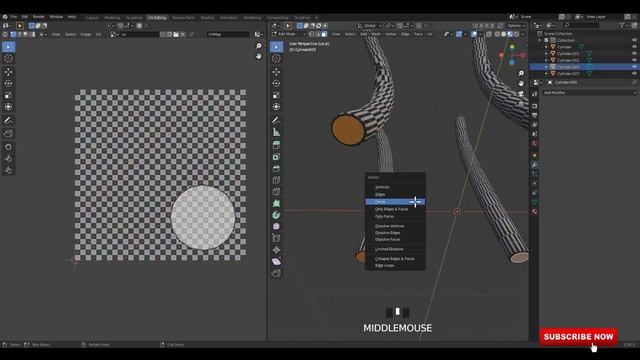Toggle camera view icon in 3D viewport
Image resolution: width=640 pixels, height=360 pixels.
[521, 93]
